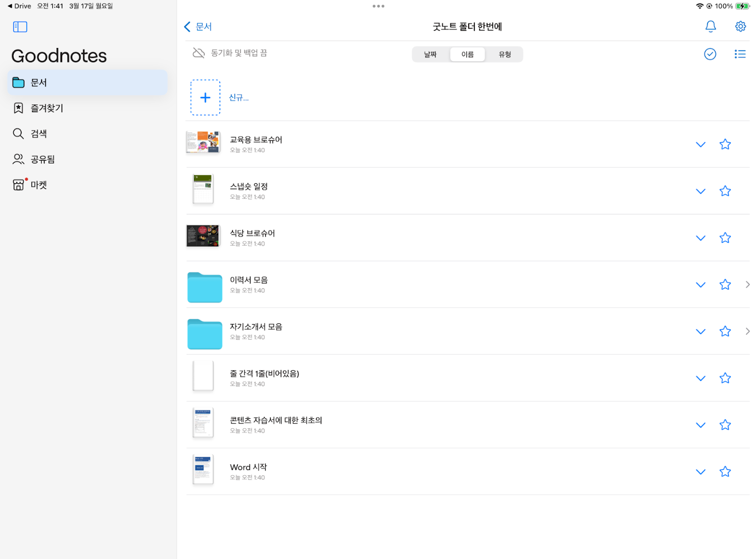
Task: Open 마켓 in the sidebar
Action: 88,185
